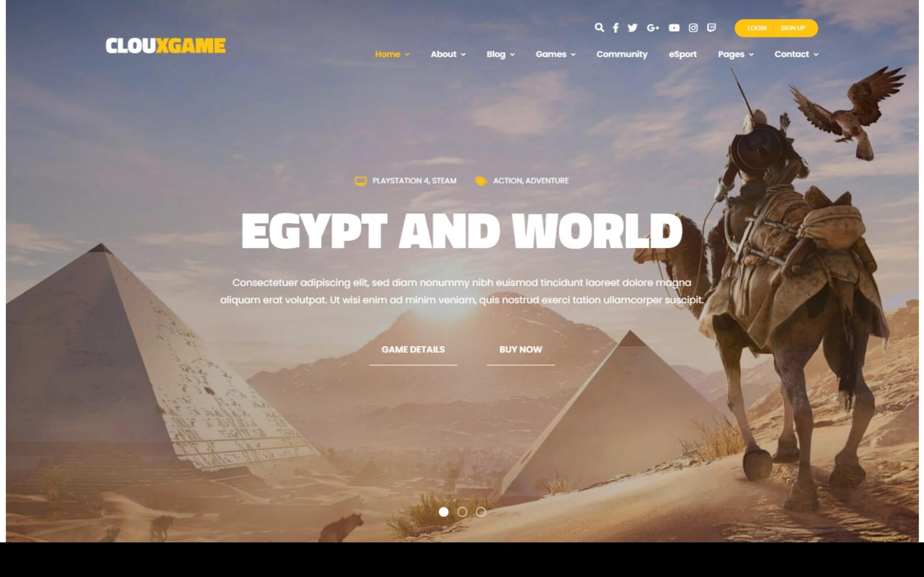Viewport: 924px width, 577px height.
Task: Select the second carousel slide indicator
Action: pos(462,511)
